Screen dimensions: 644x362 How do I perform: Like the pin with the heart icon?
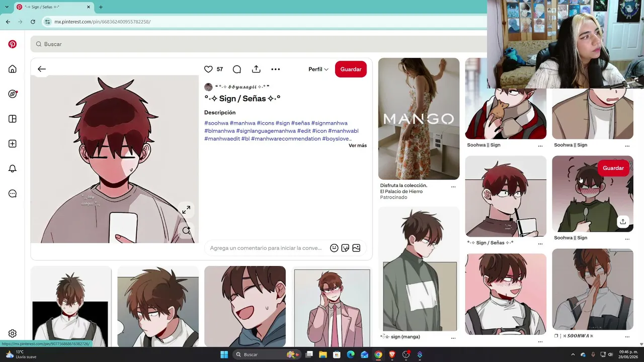point(208,69)
